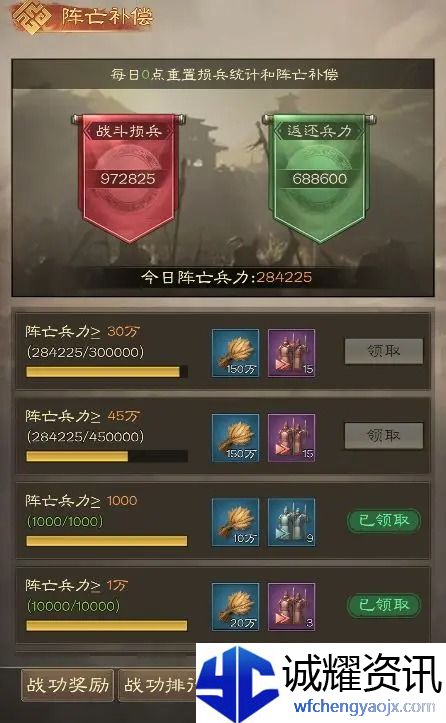Tap the purple soldier reward 15 in 30万 row
Image resolution: width=446 pixels, height=723 pixels.
[x=291, y=353]
